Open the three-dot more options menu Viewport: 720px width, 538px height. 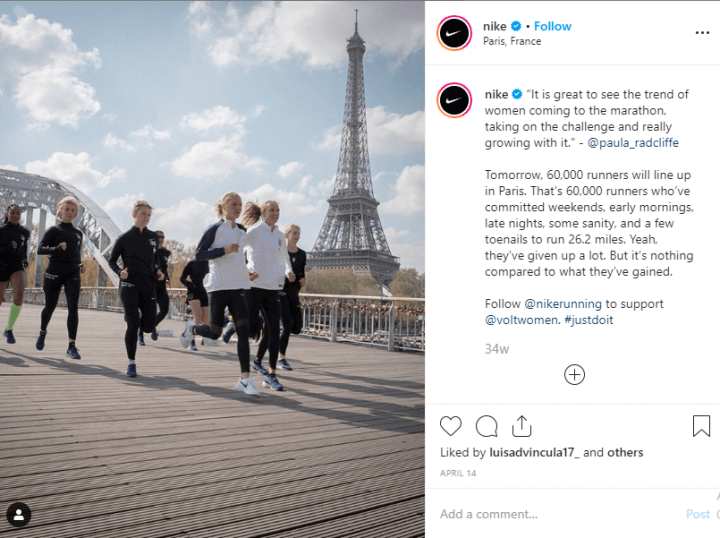click(x=702, y=33)
